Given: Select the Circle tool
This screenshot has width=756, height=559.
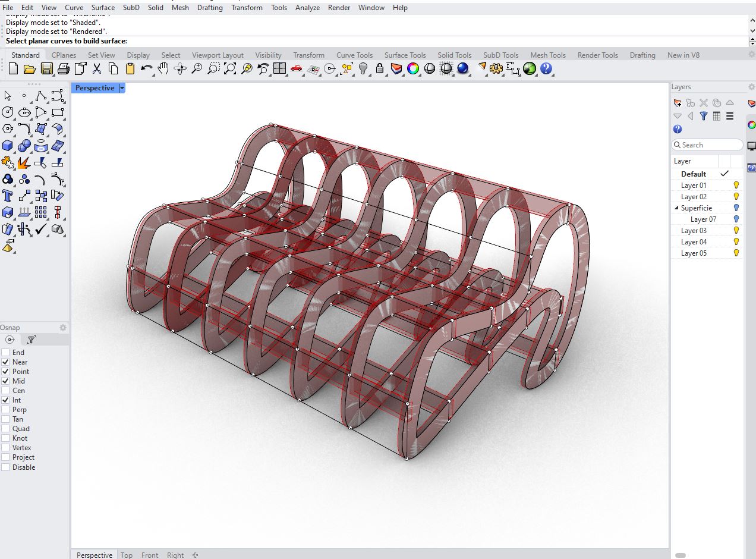Looking at the screenshot, I should click(x=8, y=112).
